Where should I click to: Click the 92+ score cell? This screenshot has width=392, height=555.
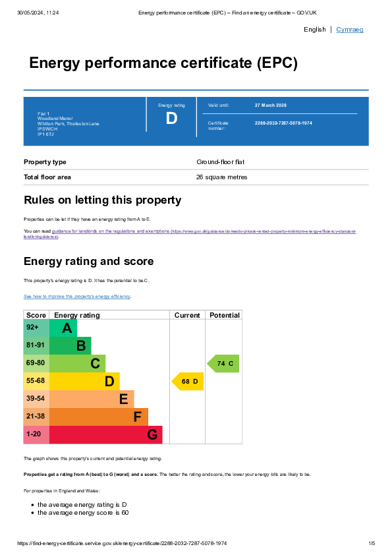pyautogui.click(x=36, y=328)
